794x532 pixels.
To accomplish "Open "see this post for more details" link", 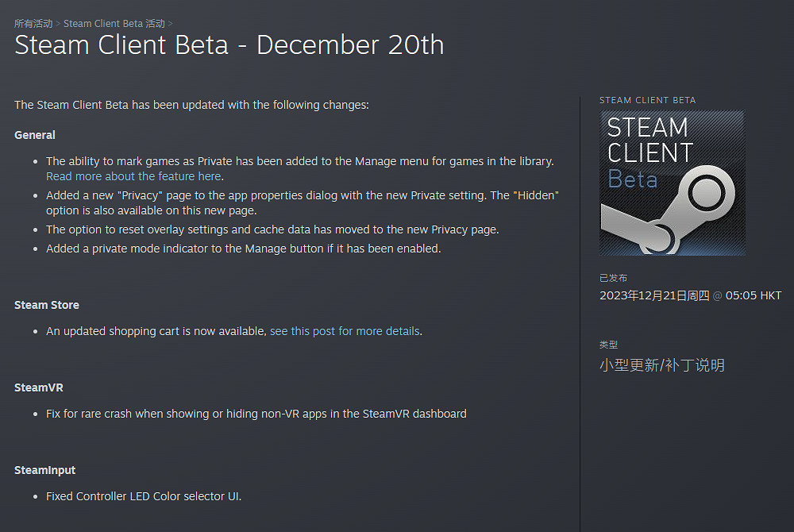I will pyautogui.click(x=345, y=331).
